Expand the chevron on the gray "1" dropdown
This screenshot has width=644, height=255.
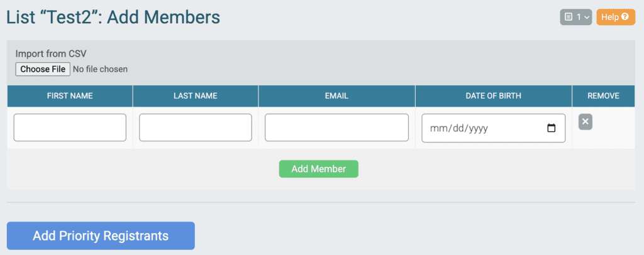(x=586, y=17)
